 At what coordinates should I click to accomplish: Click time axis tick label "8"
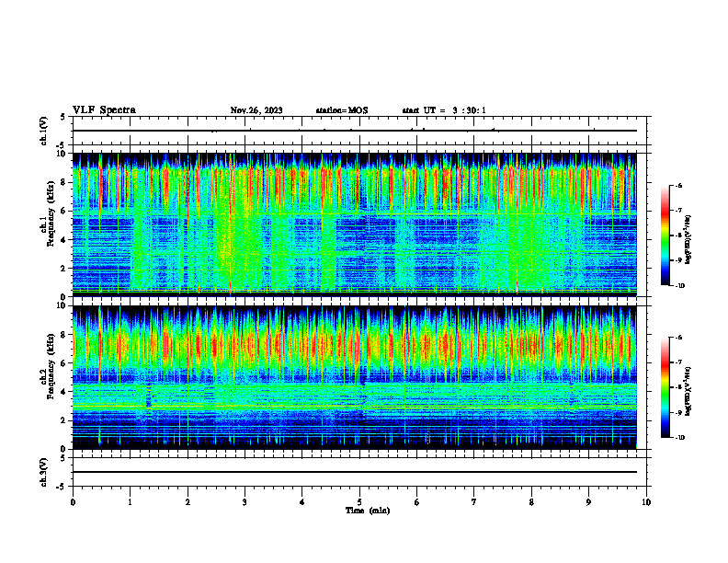click(x=531, y=502)
